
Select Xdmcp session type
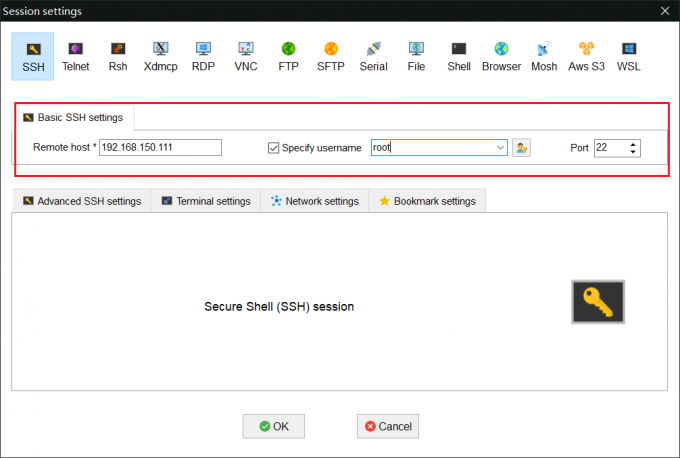click(160, 56)
